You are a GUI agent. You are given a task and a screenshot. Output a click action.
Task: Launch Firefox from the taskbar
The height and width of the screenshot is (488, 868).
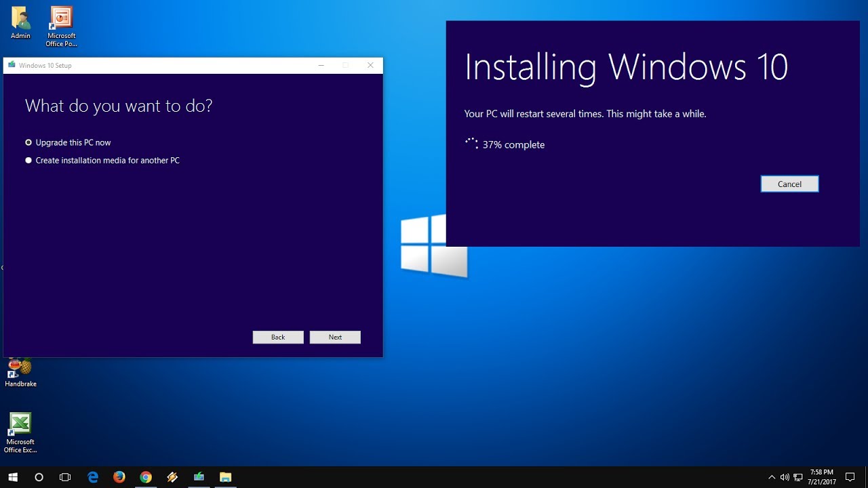pos(119,477)
